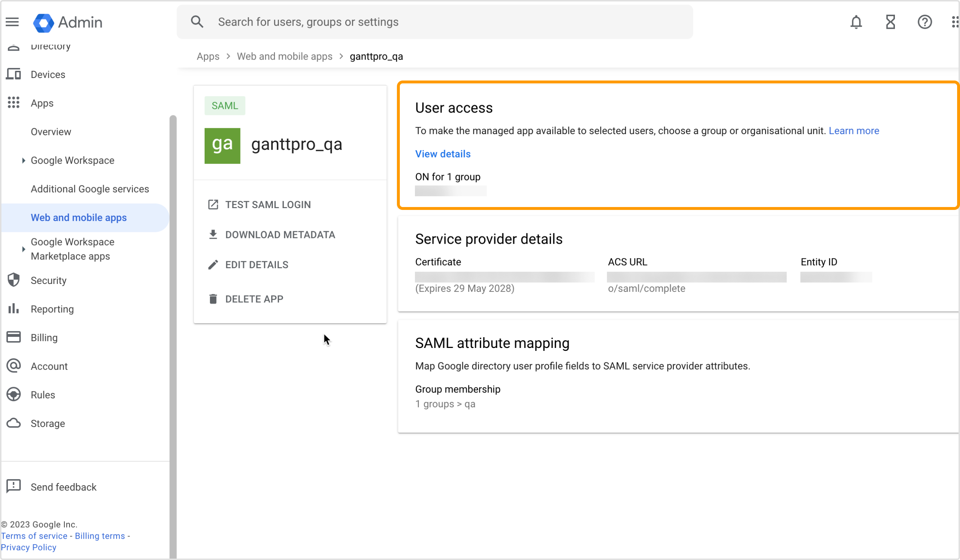Click the search magnifier icon
960x560 pixels.
pos(197,22)
